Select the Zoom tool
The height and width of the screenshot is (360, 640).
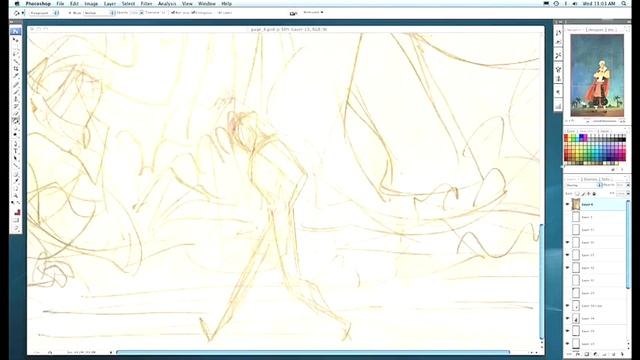coord(16,196)
